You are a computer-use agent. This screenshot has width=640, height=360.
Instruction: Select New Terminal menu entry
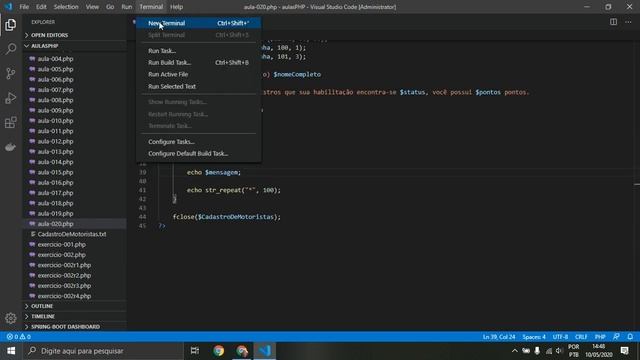(x=198, y=23)
